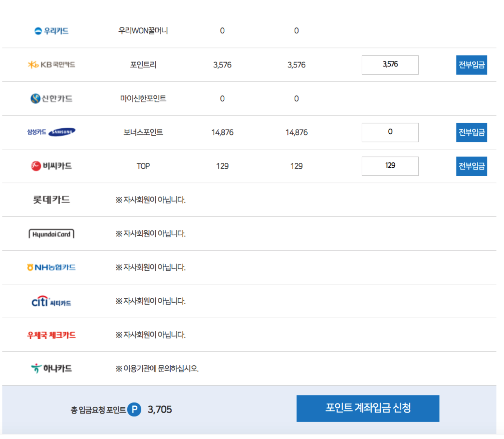Image resolution: width=504 pixels, height=439 pixels.
Task: Click the total 3,705 points value
Action: coord(160,410)
